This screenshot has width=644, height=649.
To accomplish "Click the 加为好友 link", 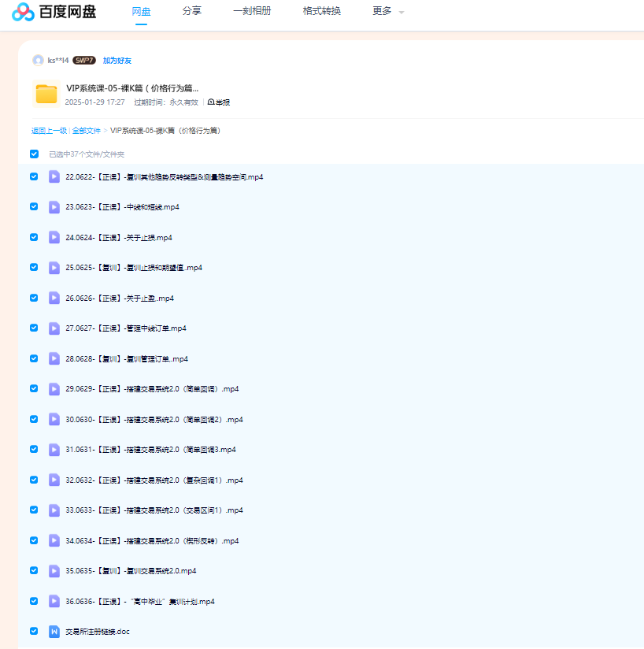I will click(117, 61).
